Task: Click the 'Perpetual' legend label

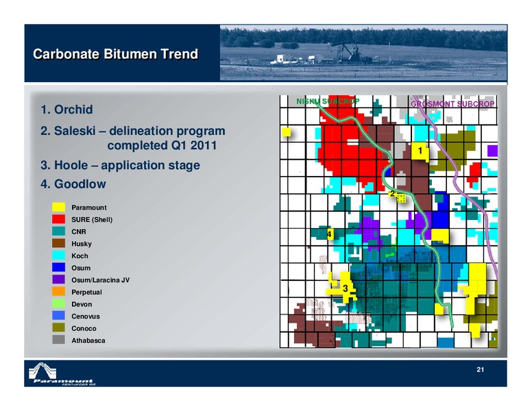Action: click(x=86, y=292)
